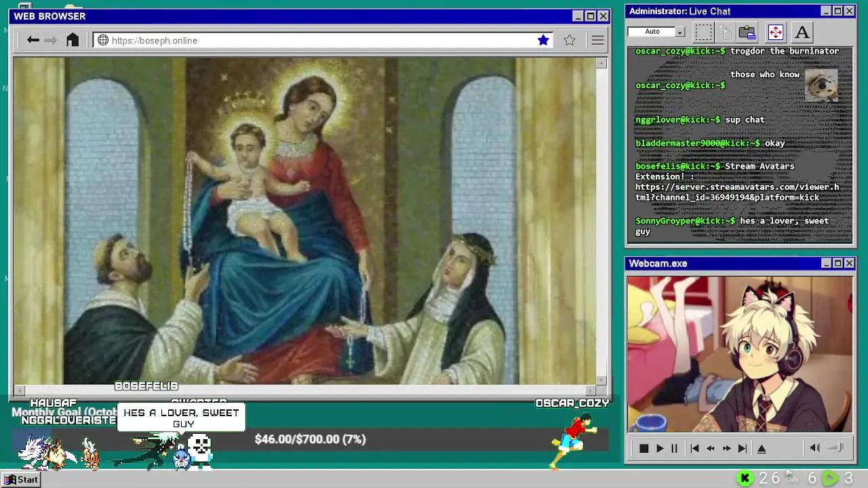Click the play button in Webcam.exe
Image resolution: width=868 pixels, height=488 pixels.
point(659,448)
